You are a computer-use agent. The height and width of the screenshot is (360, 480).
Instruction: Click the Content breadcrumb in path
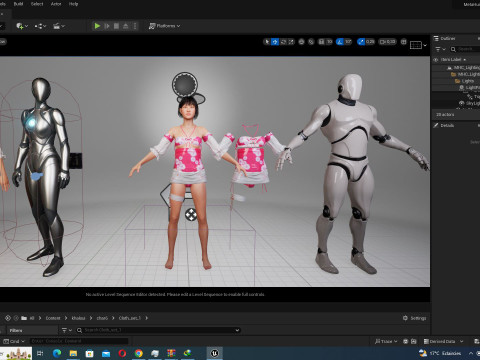[53, 318]
